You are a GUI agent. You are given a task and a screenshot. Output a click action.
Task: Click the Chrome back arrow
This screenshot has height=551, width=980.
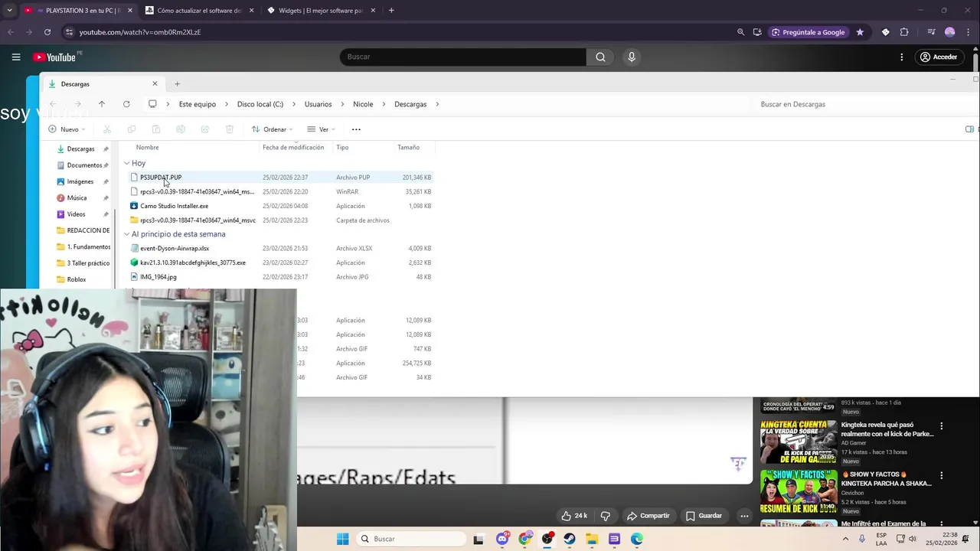[11, 32]
